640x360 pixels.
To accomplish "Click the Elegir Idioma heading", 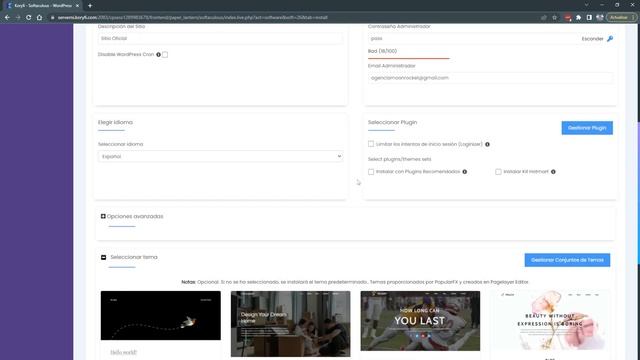I will pos(116,122).
